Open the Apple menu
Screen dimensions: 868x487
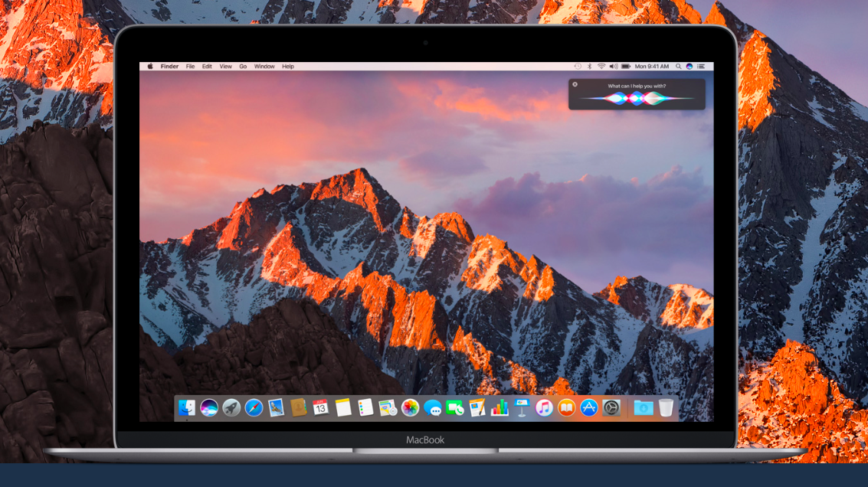[x=150, y=67]
